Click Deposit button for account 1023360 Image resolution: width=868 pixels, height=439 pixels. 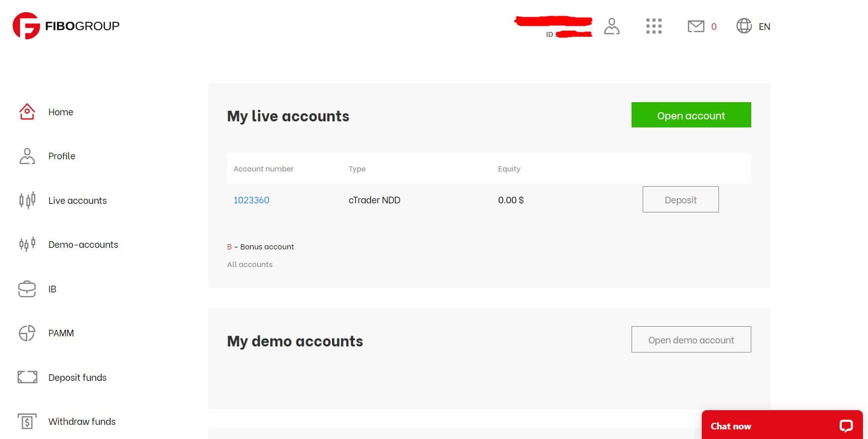click(680, 199)
